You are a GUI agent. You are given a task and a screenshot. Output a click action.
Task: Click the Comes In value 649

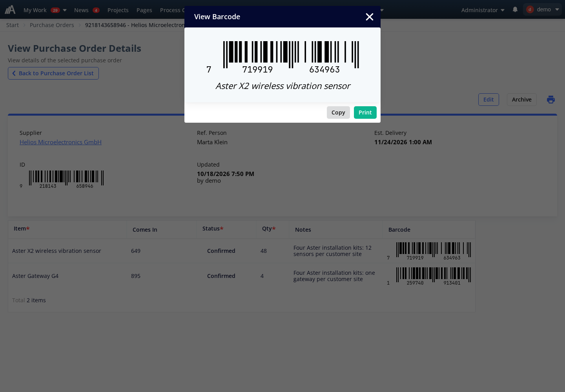[x=136, y=251]
